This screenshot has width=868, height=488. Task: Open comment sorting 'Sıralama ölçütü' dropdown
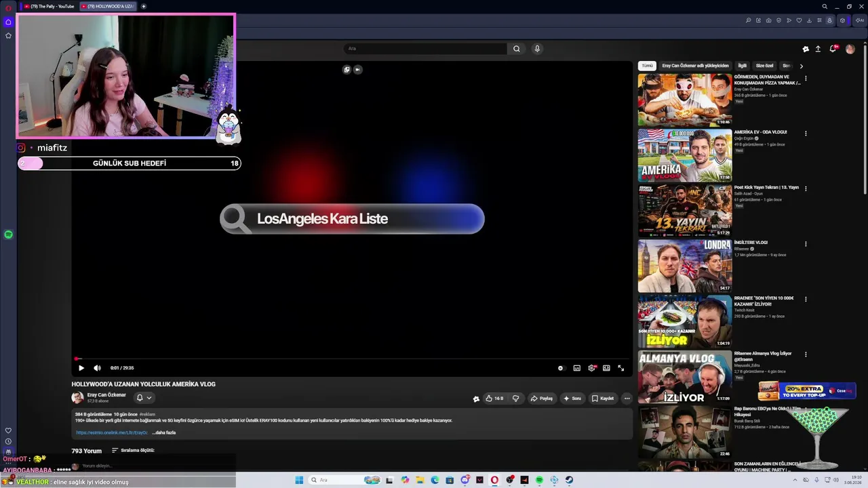[134, 451]
